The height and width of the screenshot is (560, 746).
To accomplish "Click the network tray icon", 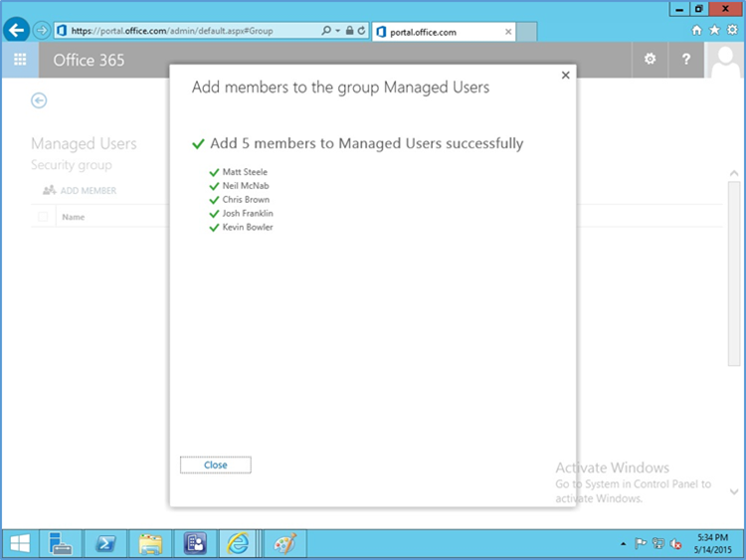I will click(658, 543).
